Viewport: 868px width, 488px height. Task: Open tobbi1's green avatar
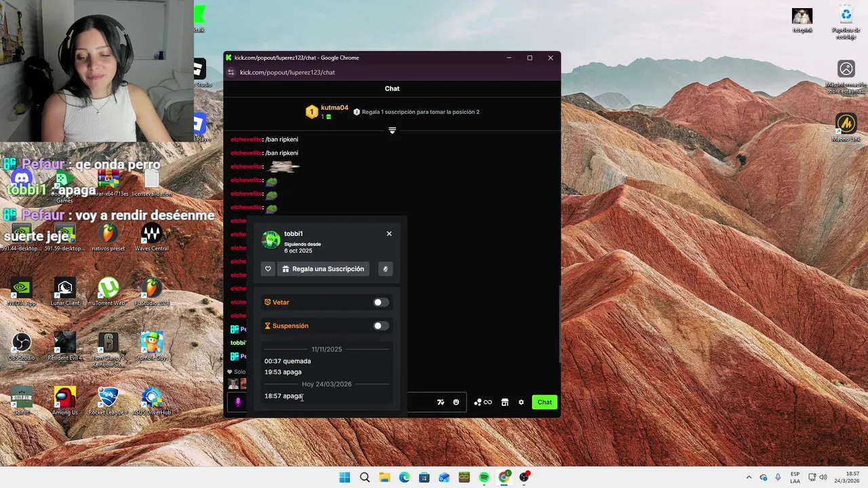(x=271, y=240)
